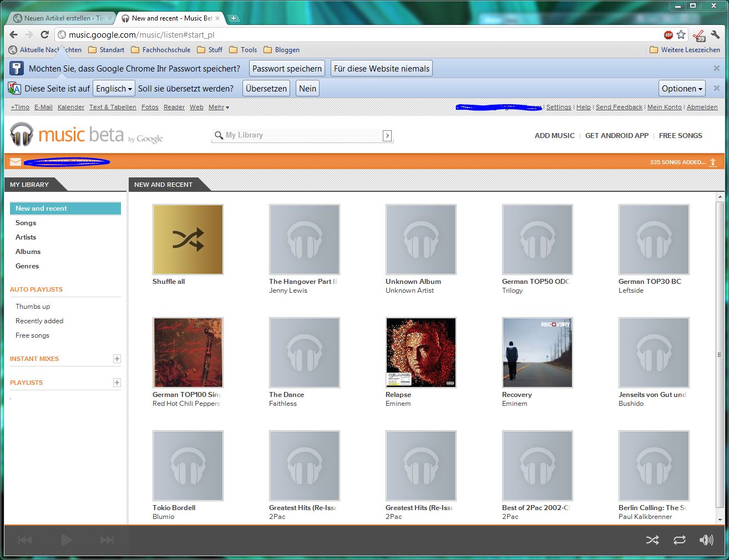Screen dimensions: 729x560
Task: Reload the page with refresh icon
Action: (45, 34)
